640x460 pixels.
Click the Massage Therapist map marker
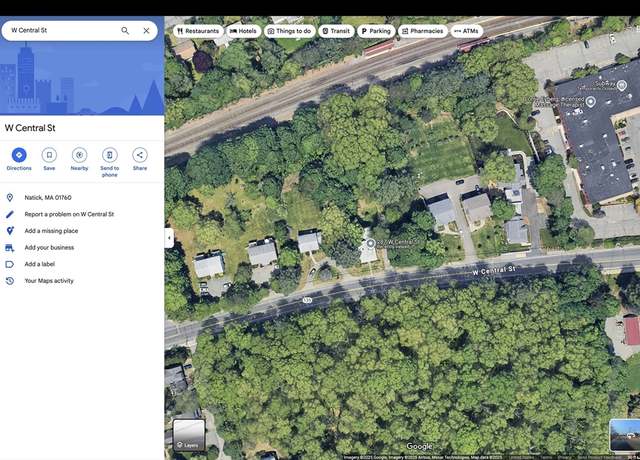click(590, 102)
